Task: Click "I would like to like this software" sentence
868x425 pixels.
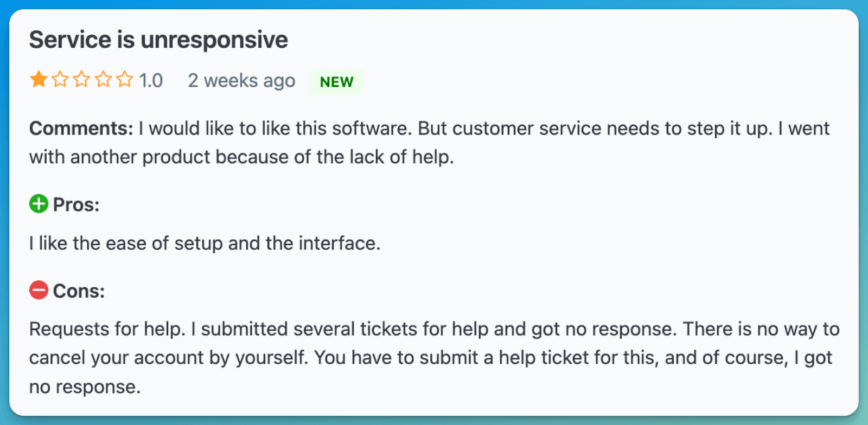Action: (275, 128)
